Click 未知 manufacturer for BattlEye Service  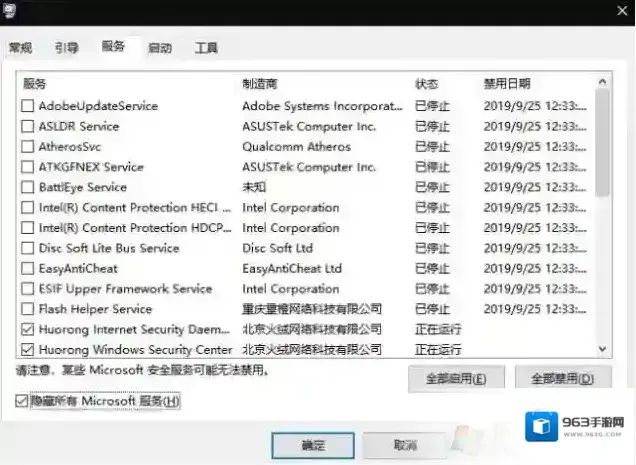tap(254, 187)
